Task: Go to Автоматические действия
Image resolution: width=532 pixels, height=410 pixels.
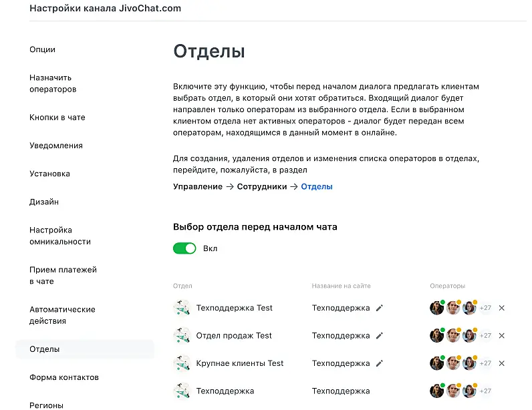Action: click(x=62, y=315)
